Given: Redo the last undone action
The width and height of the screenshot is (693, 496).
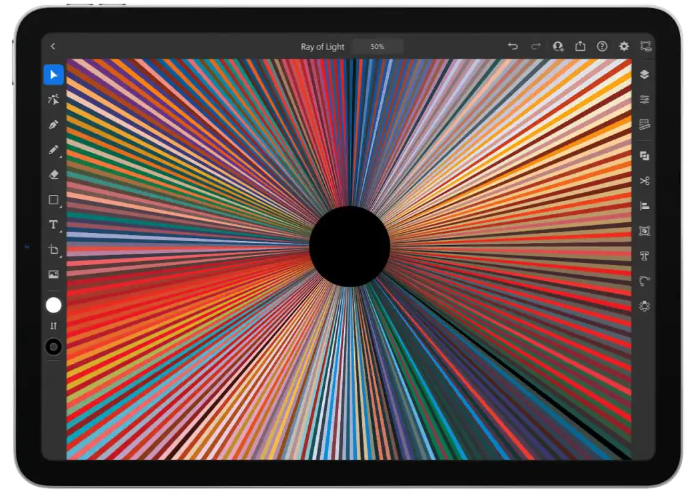Looking at the screenshot, I should 536,46.
